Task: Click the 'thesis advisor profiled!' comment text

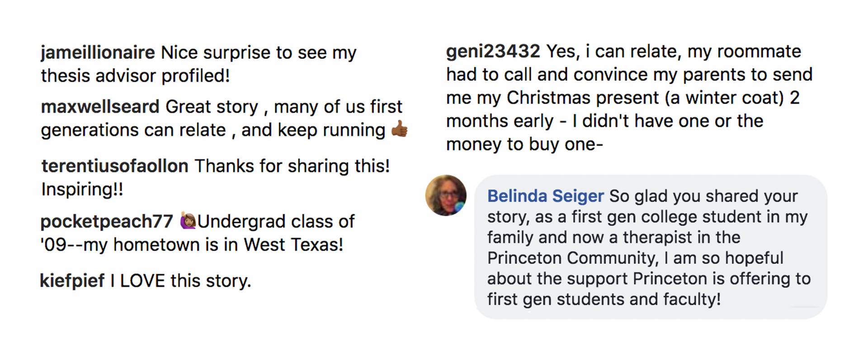Action: (135, 76)
